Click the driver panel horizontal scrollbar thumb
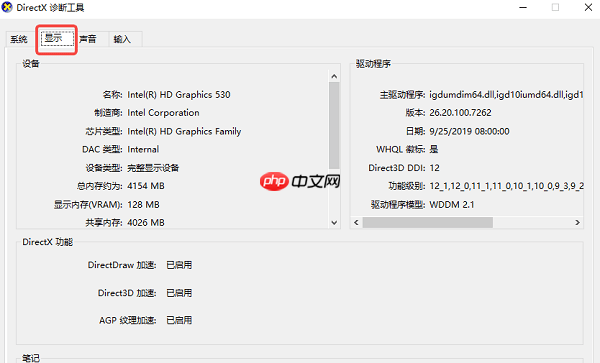This screenshot has height=363, width=600. [x=427, y=222]
